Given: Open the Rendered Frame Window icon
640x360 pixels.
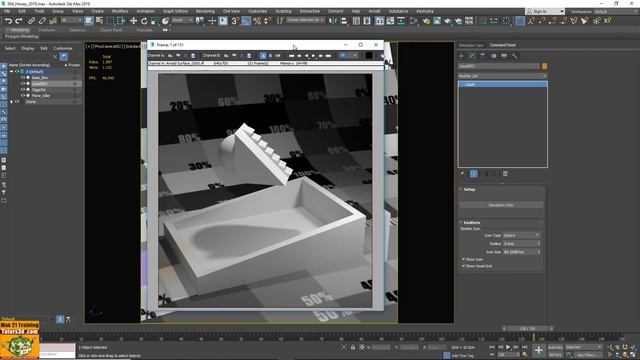Looking at the screenshot, I should [x=437, y=20].
